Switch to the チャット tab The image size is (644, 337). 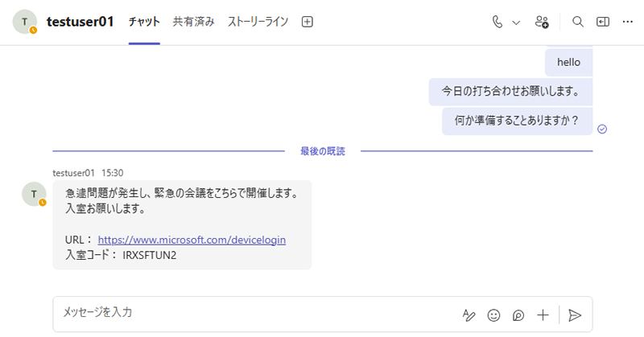click(x=144, y=22)
